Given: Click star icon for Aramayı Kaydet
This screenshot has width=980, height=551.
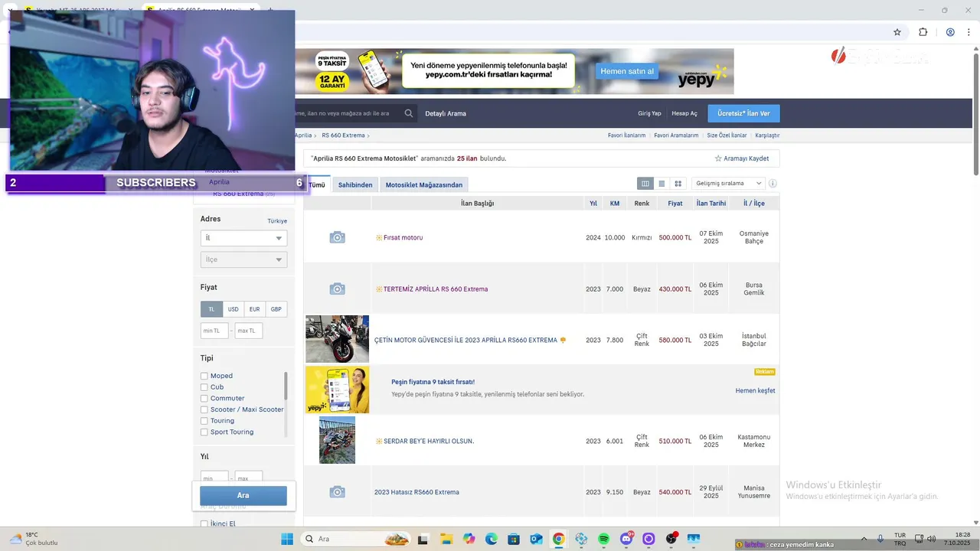Looking at the screenshot, I should pos(718,158).
